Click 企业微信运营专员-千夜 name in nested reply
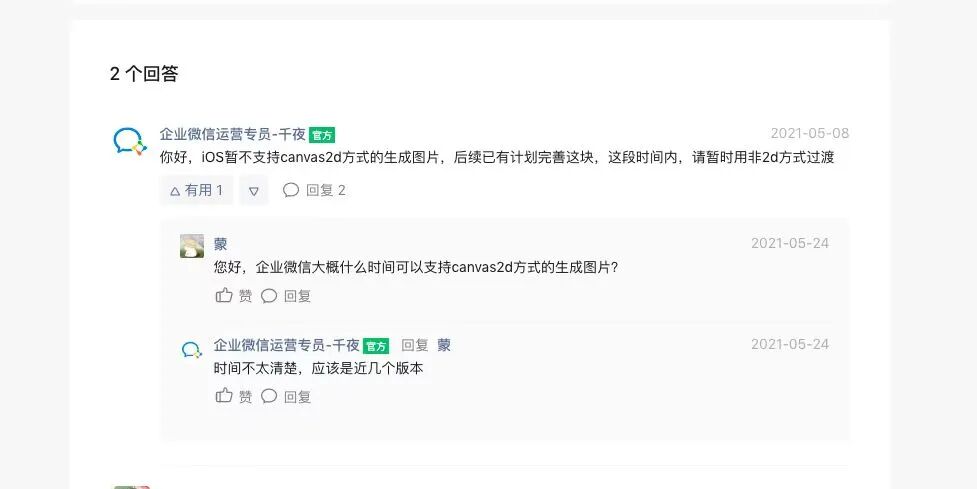Image resolution: width=977 pixels, height=489 pixels. click(287, 345)
